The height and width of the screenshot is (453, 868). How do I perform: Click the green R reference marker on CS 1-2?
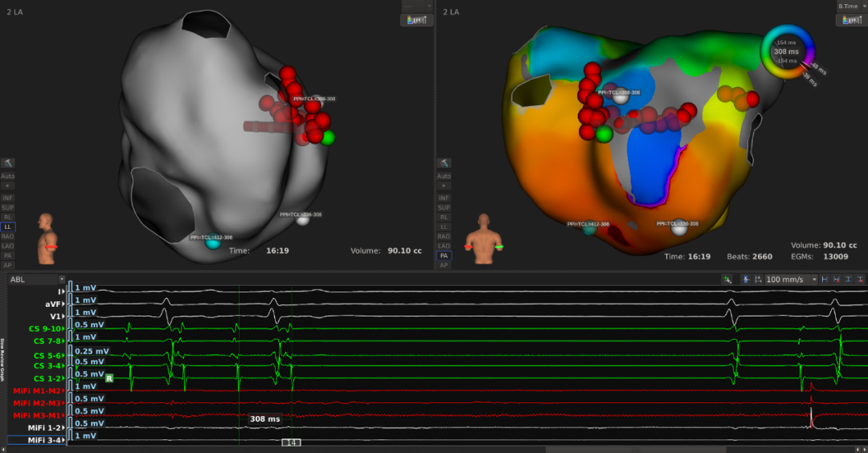click(x=108, y=377)
